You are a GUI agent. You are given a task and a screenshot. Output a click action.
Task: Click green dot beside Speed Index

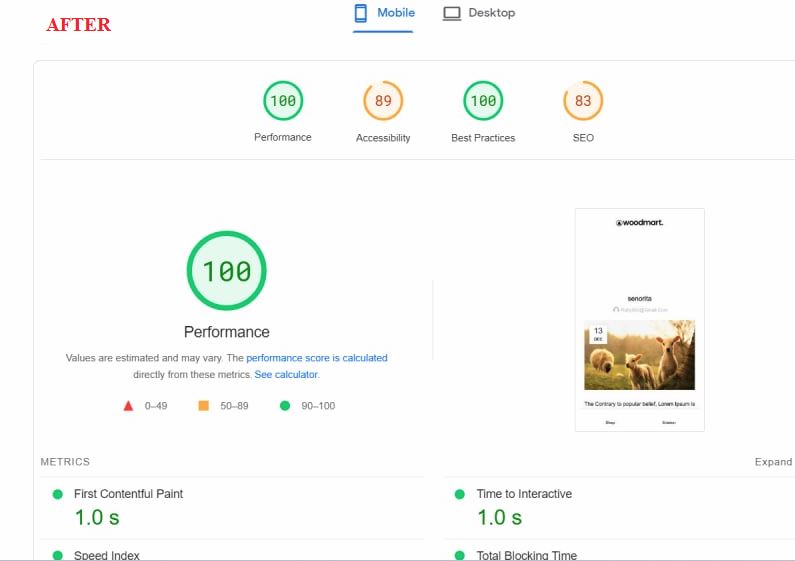click(x=58, y=555)
